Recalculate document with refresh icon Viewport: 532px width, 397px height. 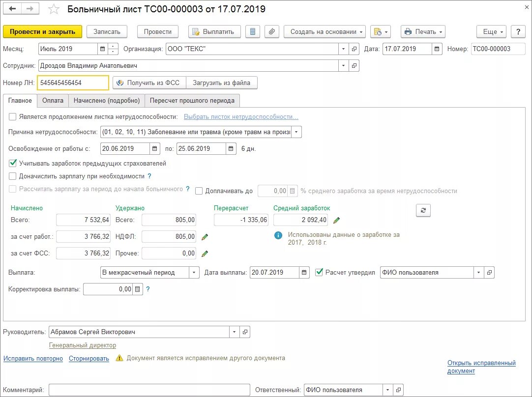click(x=423, y=210)
